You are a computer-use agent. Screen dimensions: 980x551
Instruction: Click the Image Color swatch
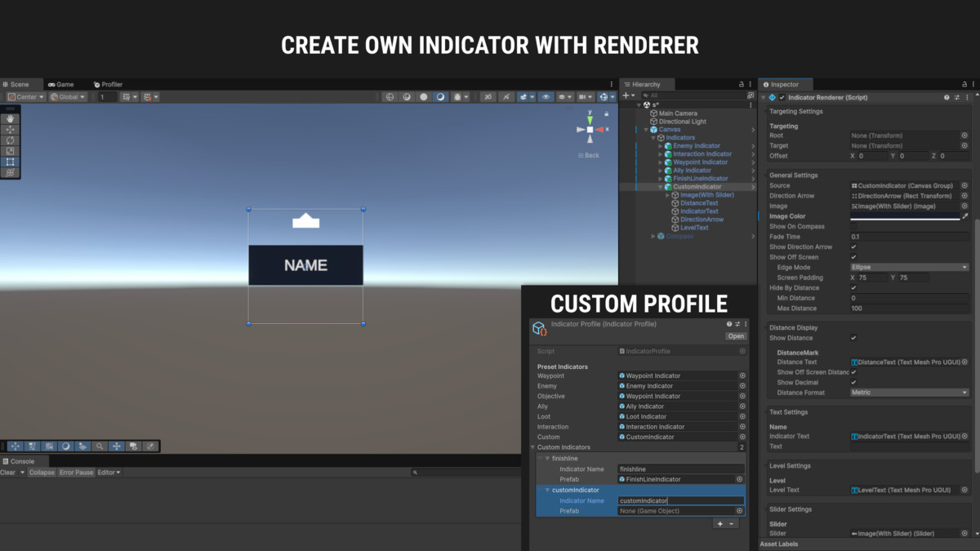pos(904,216)
